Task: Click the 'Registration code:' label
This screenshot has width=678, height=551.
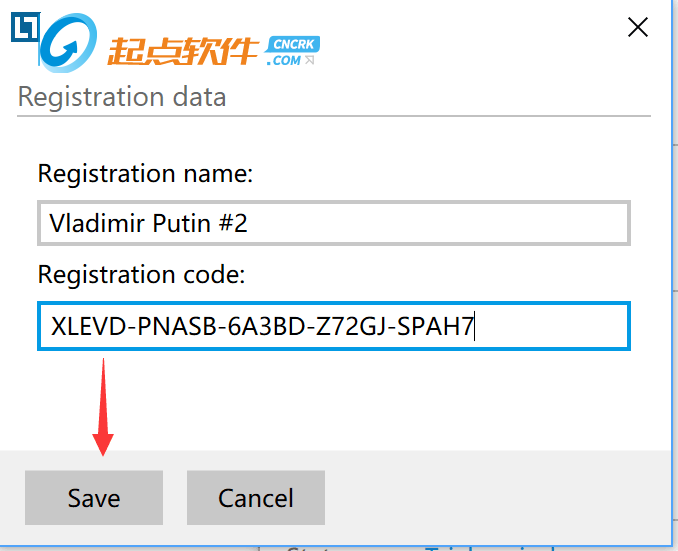Action: pyautogui.click(x=142, y=274)
